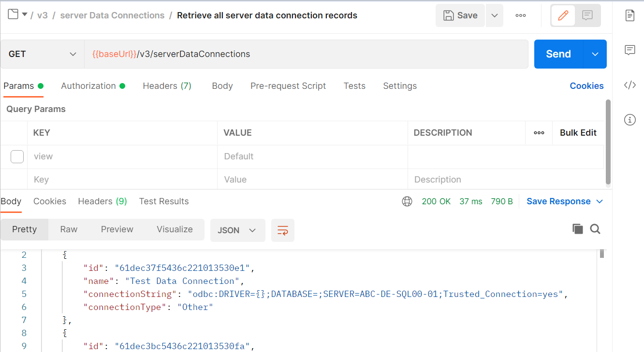Toggle line wrapping in the response viewer
The width and height of the screenshot is (644, 352).
282,230
